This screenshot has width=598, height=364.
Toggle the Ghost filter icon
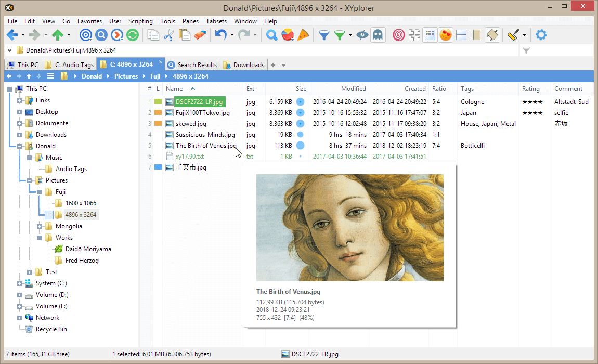[x=378, y=35]
